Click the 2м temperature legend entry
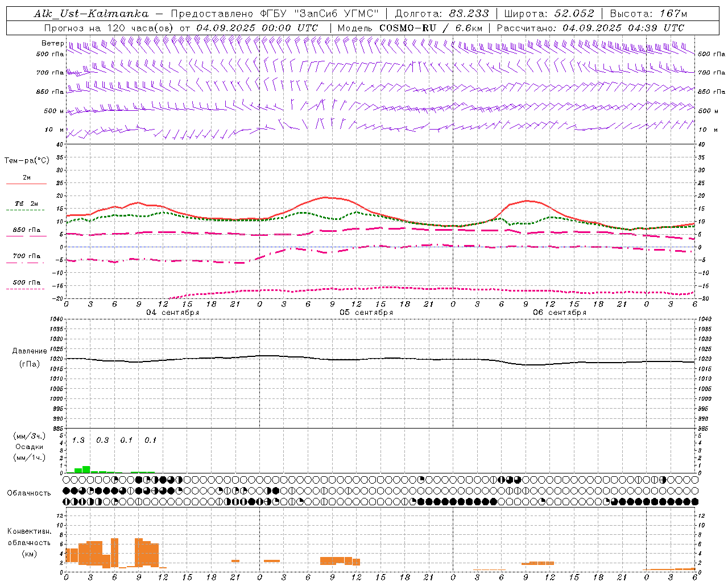728x582 pixels. click(27, 178)
